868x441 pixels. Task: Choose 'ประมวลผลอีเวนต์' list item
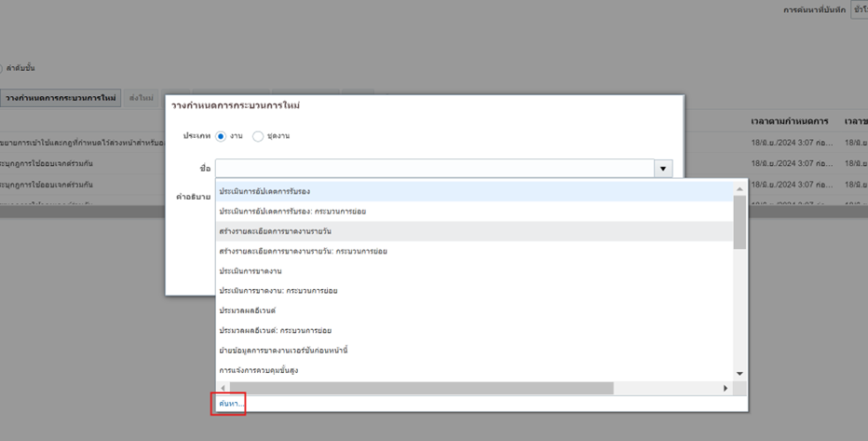[x=247, y=310]
